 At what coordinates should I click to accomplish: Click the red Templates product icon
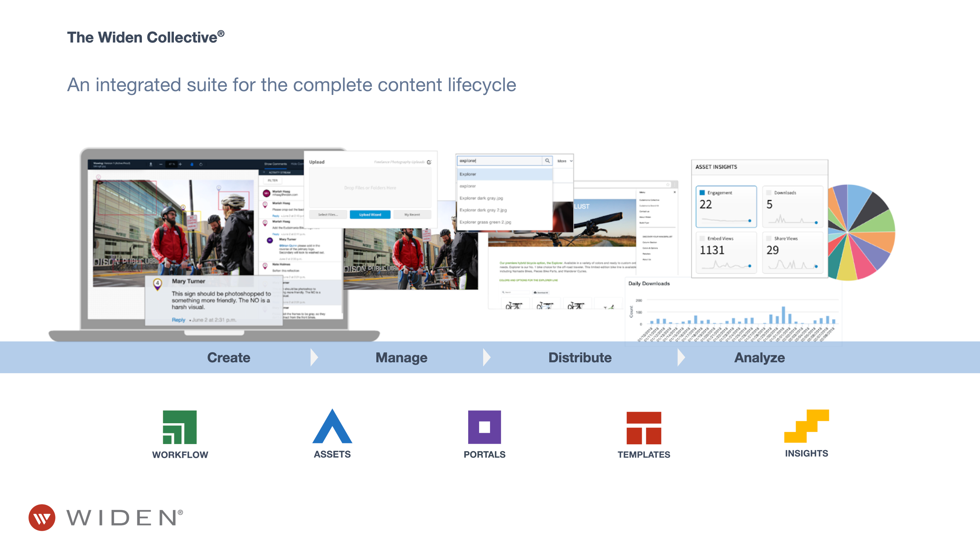[644, 428]
